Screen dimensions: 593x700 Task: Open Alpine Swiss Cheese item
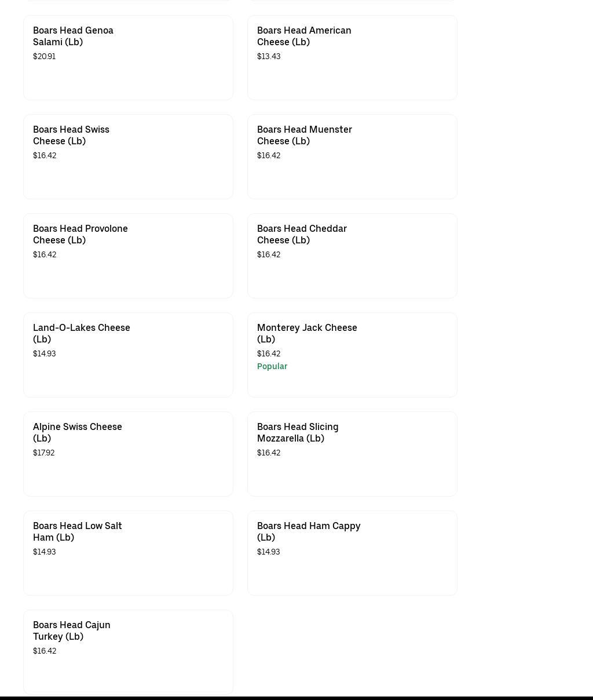coord(128,454)
